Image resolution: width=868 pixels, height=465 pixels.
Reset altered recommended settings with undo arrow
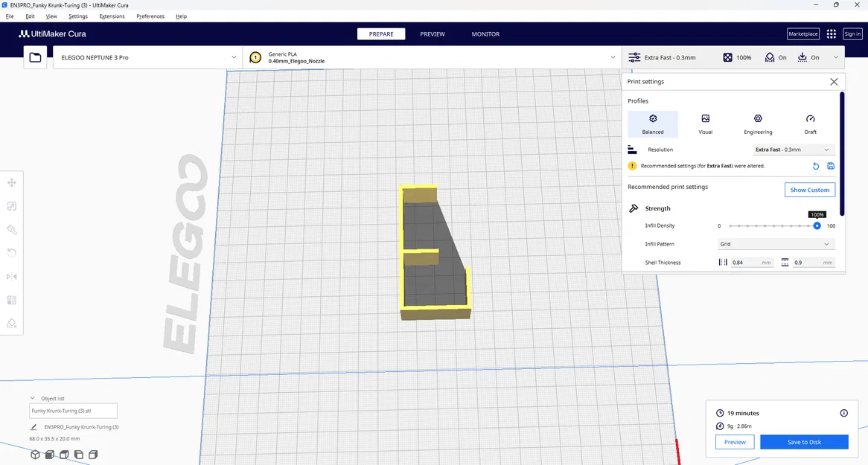pos(815,166)
